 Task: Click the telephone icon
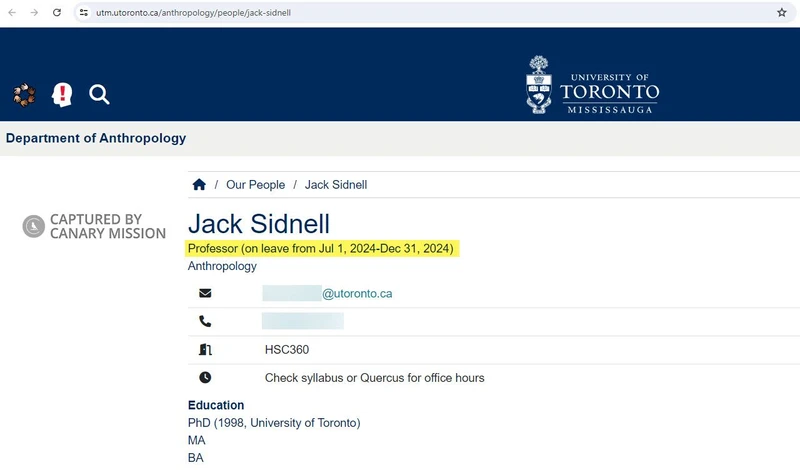point(205,321)
